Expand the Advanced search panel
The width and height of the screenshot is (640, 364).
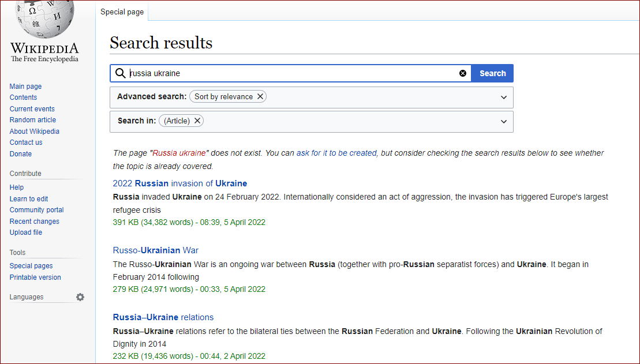pos(504,97)
